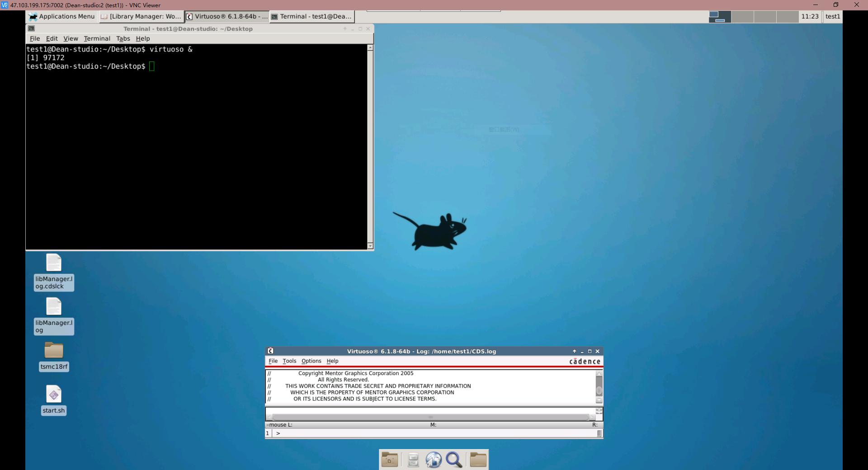Open the Terminal's View menu
Image resolution: width=868 pixels, height=470 pixels.
click(71, 39)
